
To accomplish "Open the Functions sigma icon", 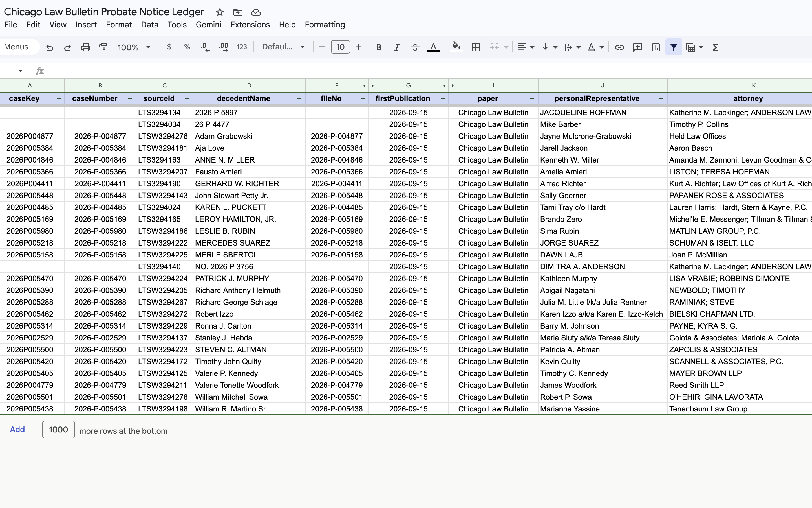I will coord(715,47).
